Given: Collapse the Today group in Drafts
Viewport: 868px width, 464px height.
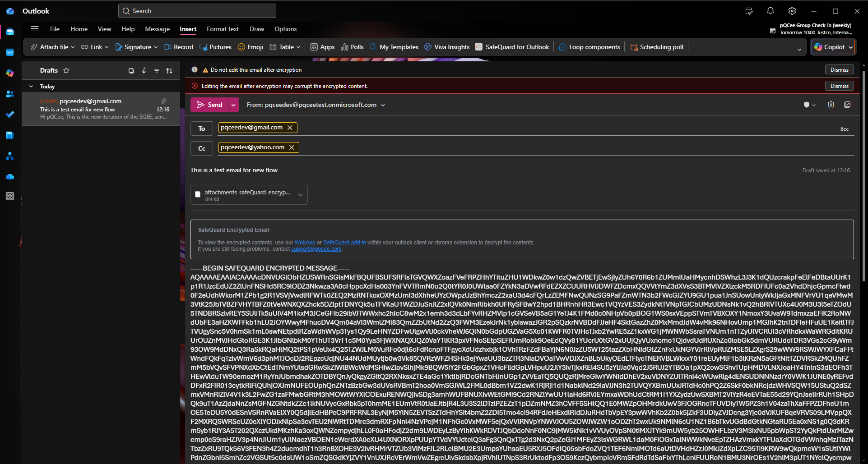Looking at the screenshot, I should [x=31, y=86].
